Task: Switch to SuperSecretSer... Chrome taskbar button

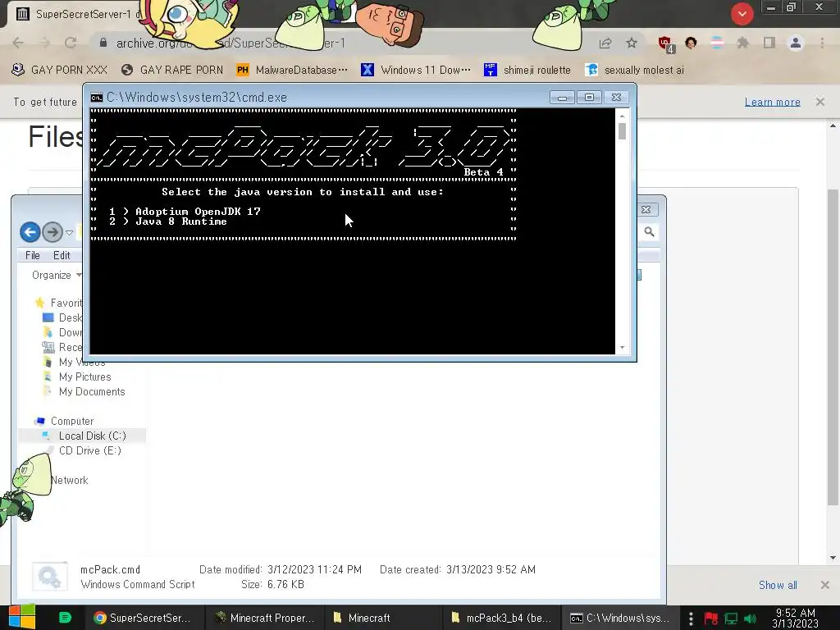Action: 143,618
